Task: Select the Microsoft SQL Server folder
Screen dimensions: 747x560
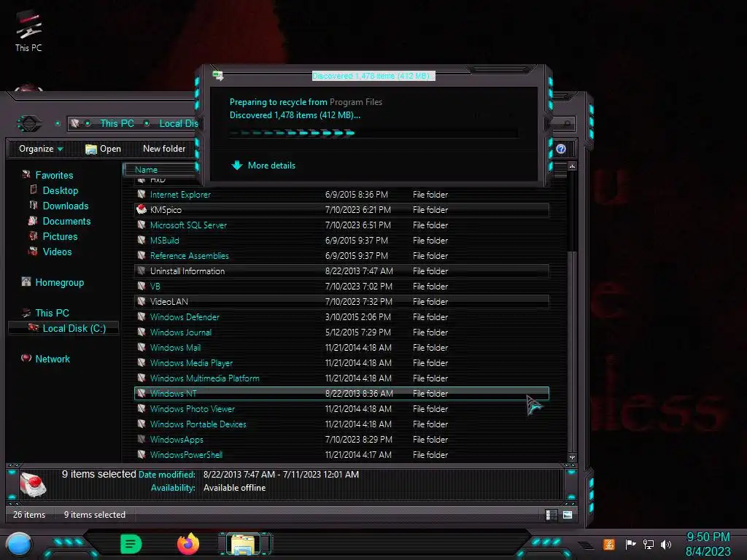Action: click(x=342, y=225)
